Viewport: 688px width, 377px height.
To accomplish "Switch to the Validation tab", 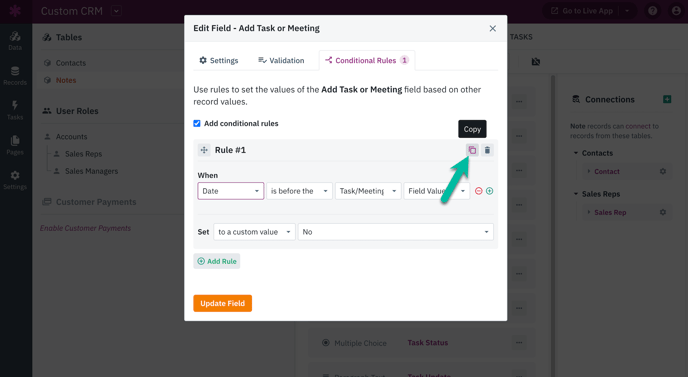I will [x=281, y=61].
